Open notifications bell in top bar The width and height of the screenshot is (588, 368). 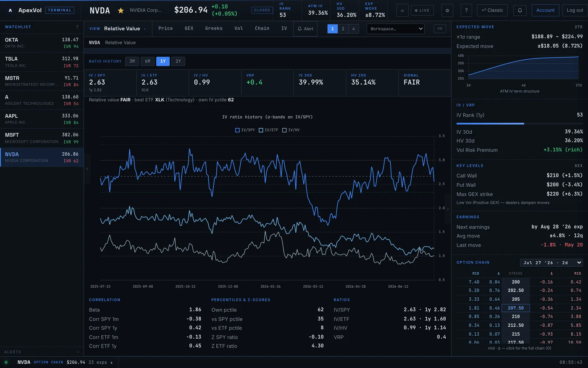520,11
